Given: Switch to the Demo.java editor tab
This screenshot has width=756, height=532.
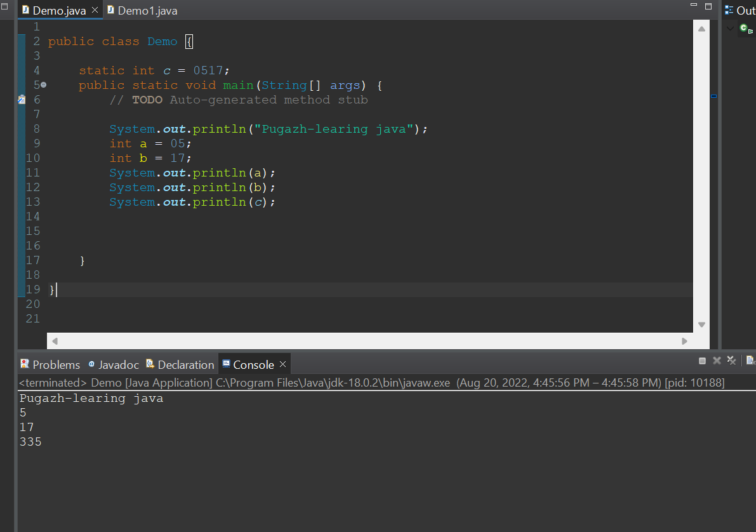Looking at the screenshot, I should (59, 10).
